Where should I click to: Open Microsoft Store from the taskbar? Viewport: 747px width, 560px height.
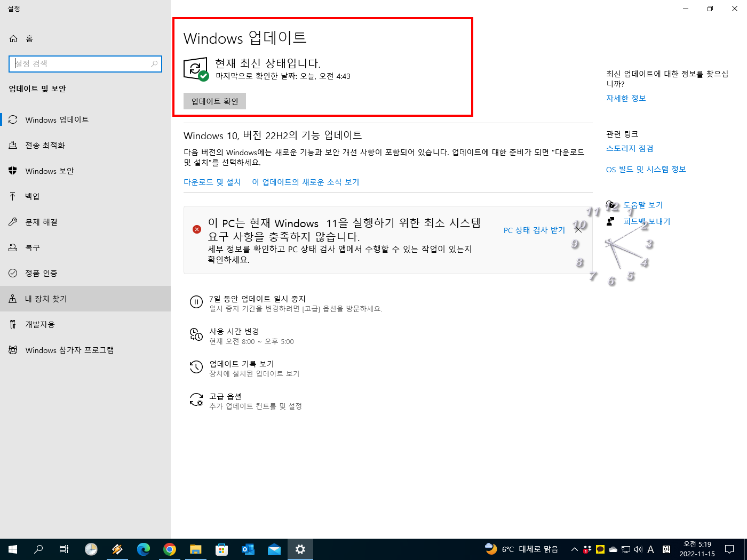coord(222,549)
